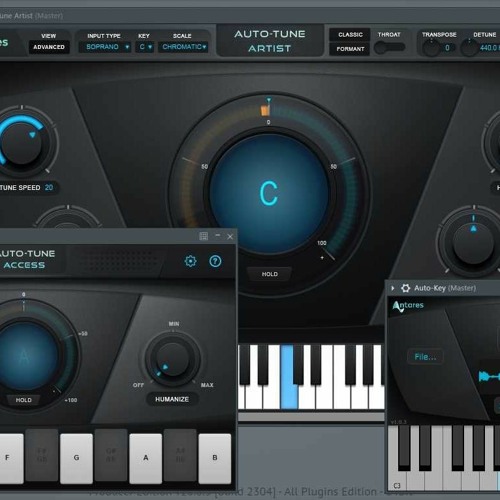Open Auto-Tune Access help question icon
500x500 pixels.
(215, 261)
